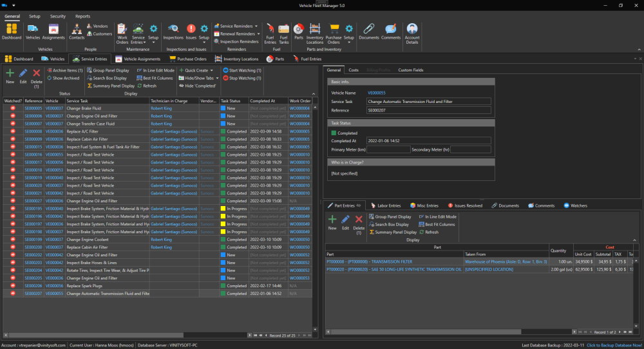Switch to the Labor Entries tab
The width and height of the screenshot is (644, 349).
385,205
